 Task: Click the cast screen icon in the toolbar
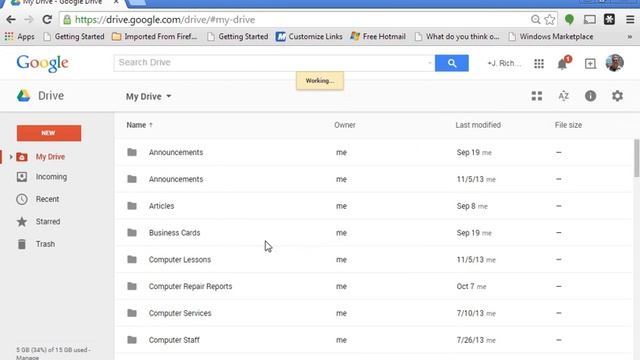[589, 20]
